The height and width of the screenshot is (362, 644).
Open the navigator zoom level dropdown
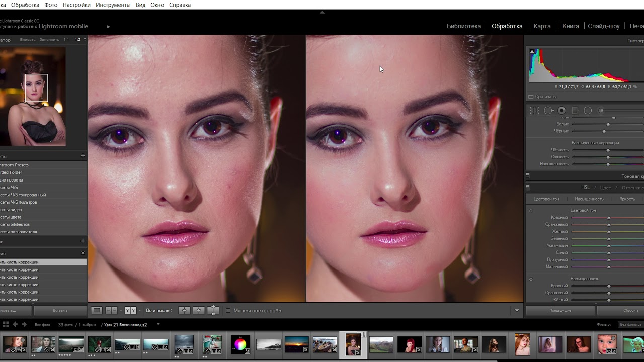coord(84,39)
